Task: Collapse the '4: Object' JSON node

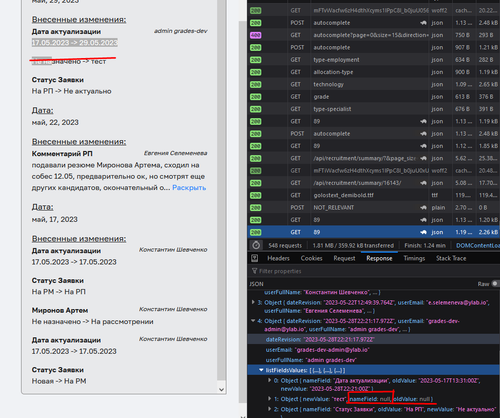Action: point(253,321)
